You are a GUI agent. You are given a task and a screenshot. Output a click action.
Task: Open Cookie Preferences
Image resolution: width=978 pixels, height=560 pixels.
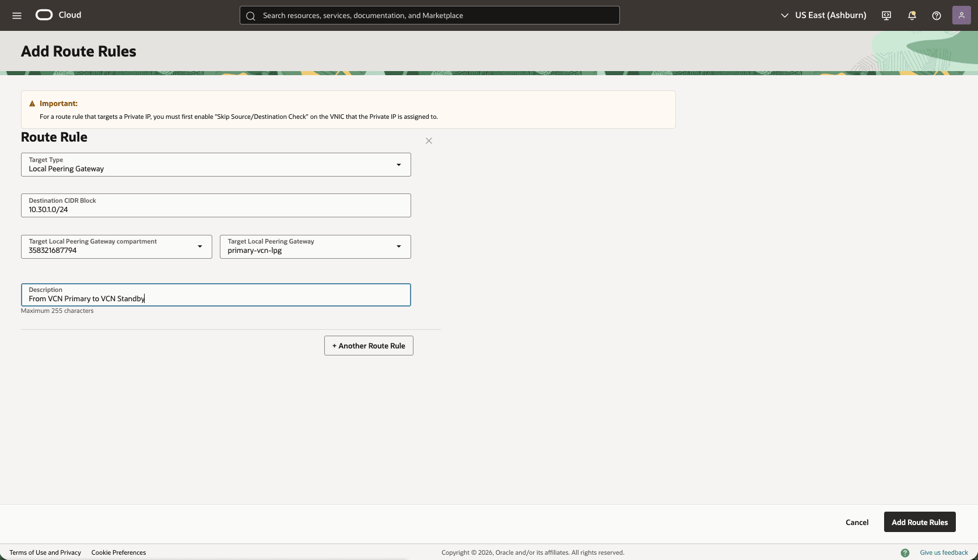tap(118, 552)
